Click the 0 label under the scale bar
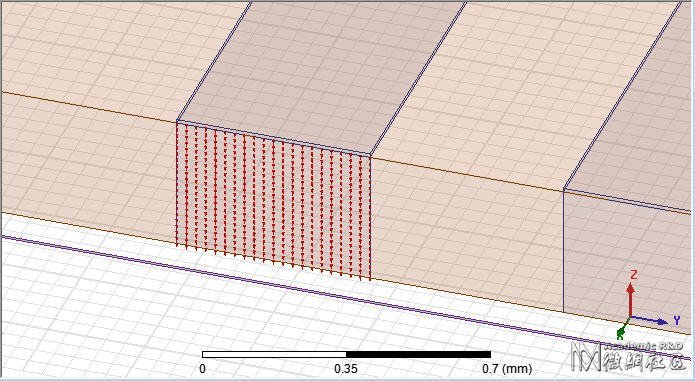695x381 pixels. click(203, 369)
